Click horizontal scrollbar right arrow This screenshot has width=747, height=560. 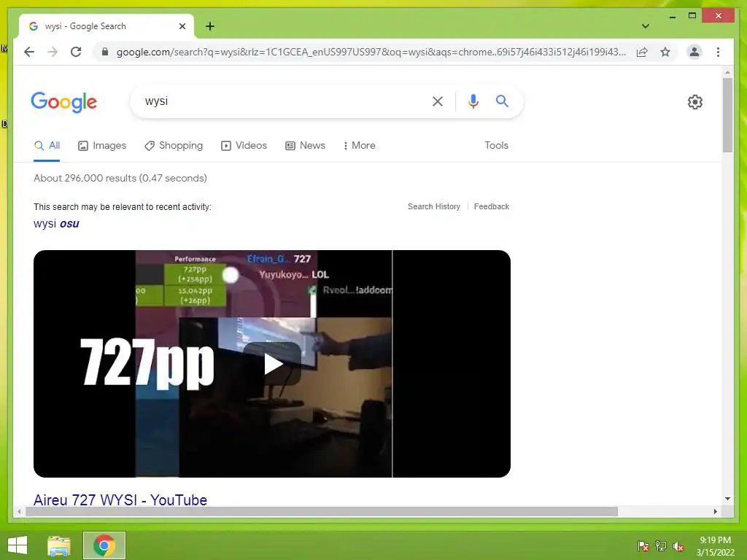(716, 512)
